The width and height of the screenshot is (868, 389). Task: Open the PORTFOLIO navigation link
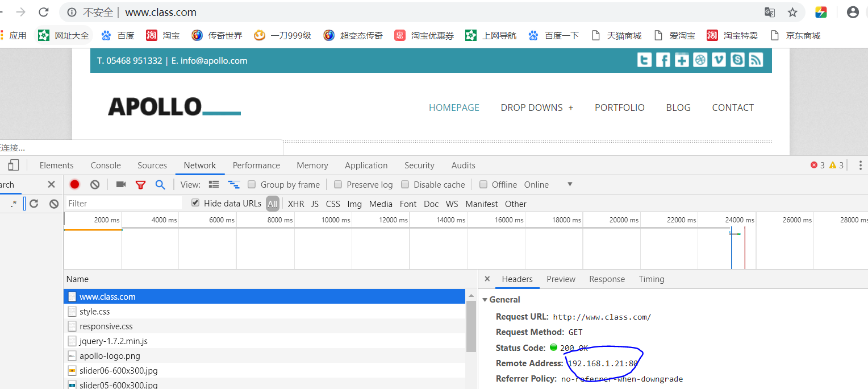[x=619, y=107]
